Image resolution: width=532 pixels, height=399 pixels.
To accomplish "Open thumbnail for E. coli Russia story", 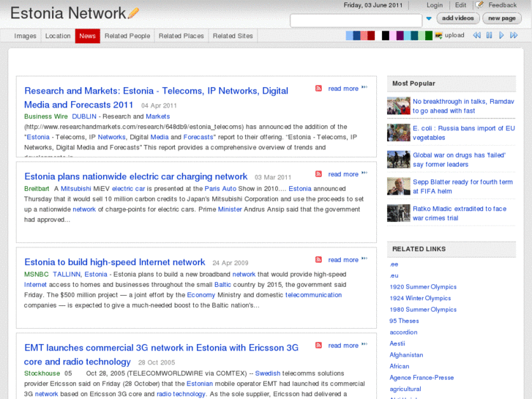I will [399, 133].
